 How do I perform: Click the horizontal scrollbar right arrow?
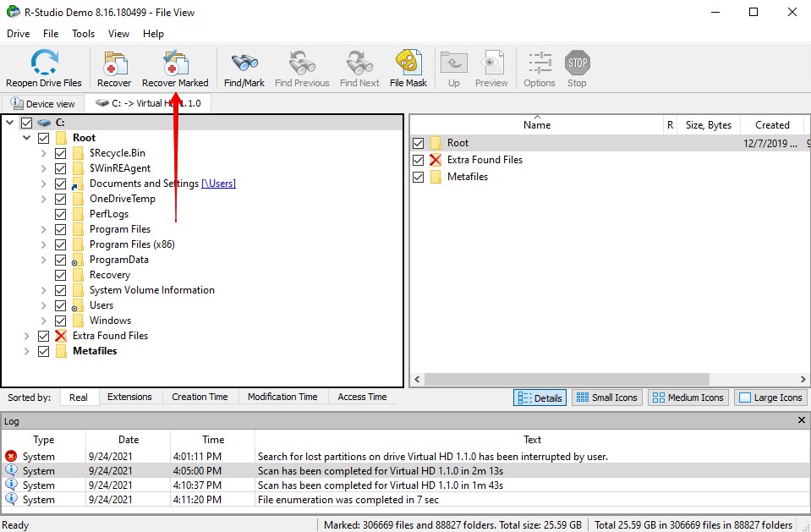[803, 379]
